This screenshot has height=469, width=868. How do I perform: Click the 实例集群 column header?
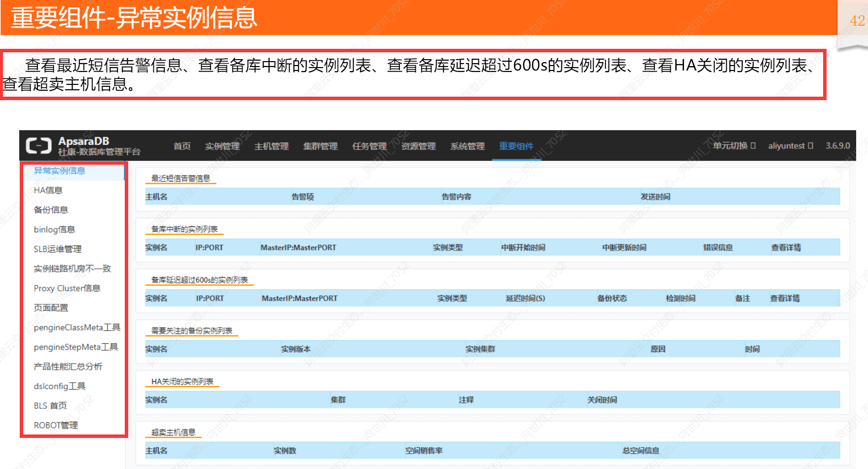480,349
